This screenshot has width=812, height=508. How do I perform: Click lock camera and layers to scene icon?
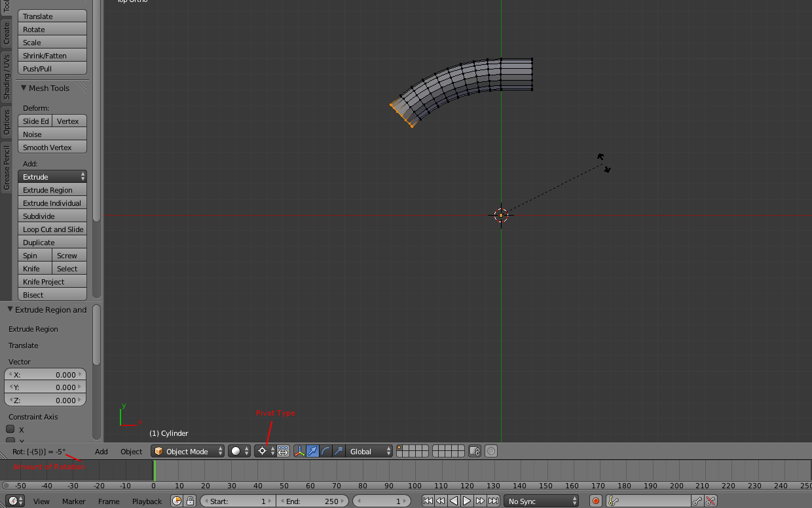tap(475, 451)
